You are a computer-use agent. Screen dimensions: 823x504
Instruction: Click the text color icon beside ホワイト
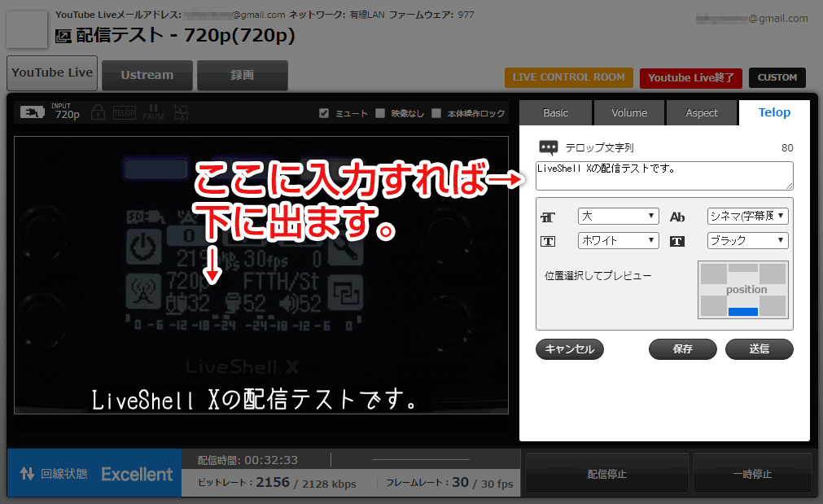(548, 241)
